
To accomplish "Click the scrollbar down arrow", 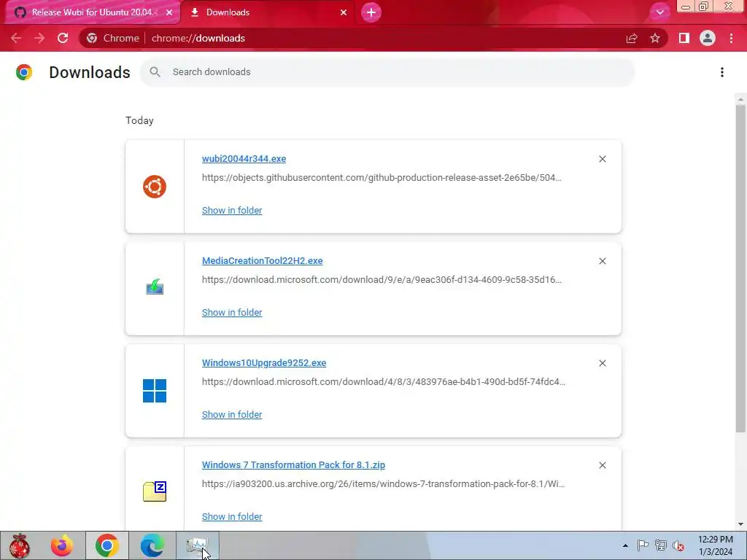I will click(740, 524).
